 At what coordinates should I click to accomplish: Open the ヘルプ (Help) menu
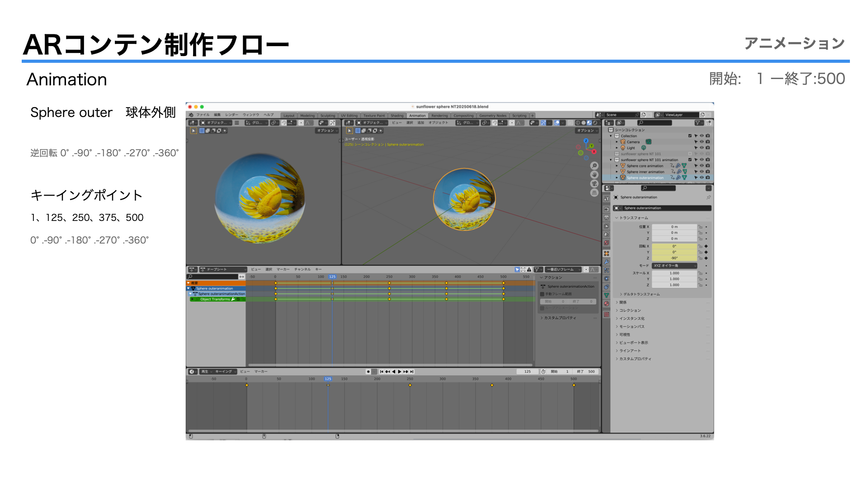point(269,115)
